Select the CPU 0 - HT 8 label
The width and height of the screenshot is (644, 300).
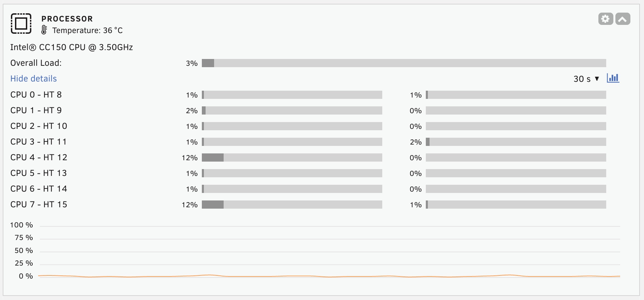(x=36, y=95)
